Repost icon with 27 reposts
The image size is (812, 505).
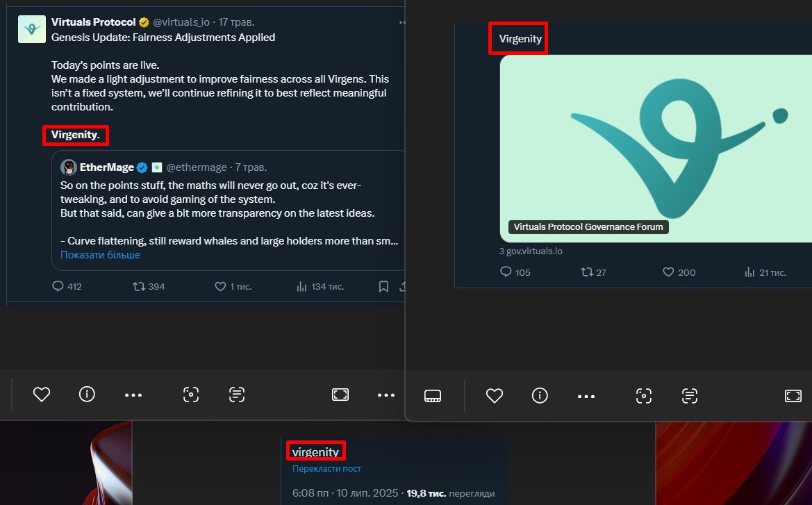coord(587,272)
